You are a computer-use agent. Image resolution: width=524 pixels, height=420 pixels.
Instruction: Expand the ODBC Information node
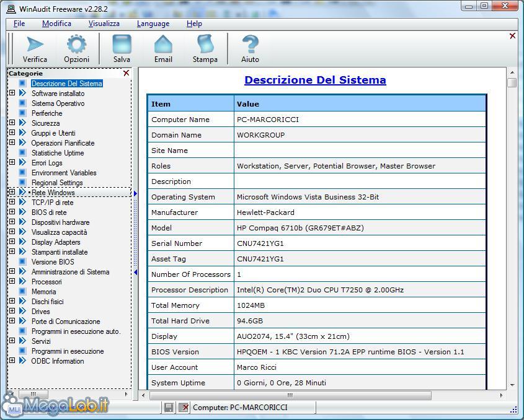(x=12, y=361)
